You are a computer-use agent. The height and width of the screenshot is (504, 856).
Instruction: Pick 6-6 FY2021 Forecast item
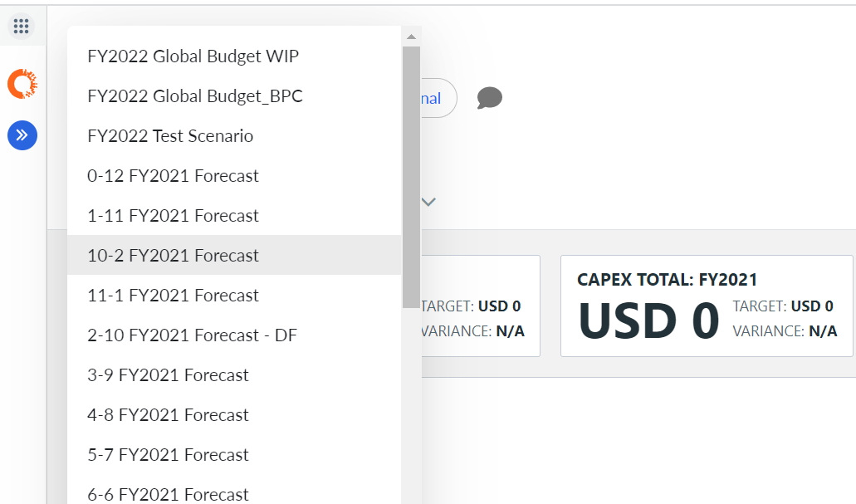[234, 493]
